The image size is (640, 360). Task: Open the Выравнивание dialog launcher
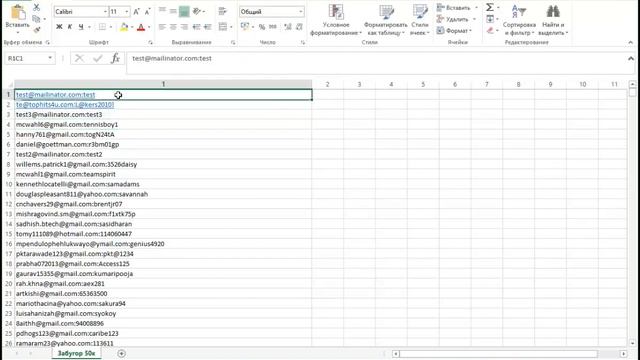click(x=233, y=42)
